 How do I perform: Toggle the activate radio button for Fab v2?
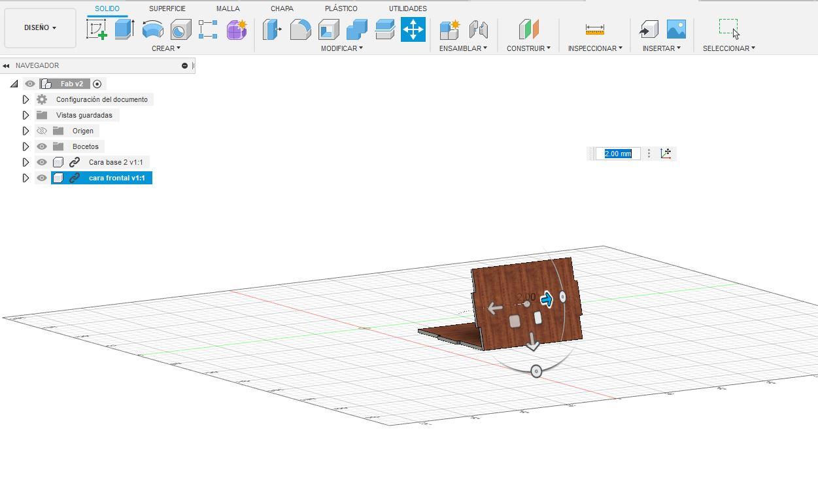pyautogui.click(x=97, y=84)
